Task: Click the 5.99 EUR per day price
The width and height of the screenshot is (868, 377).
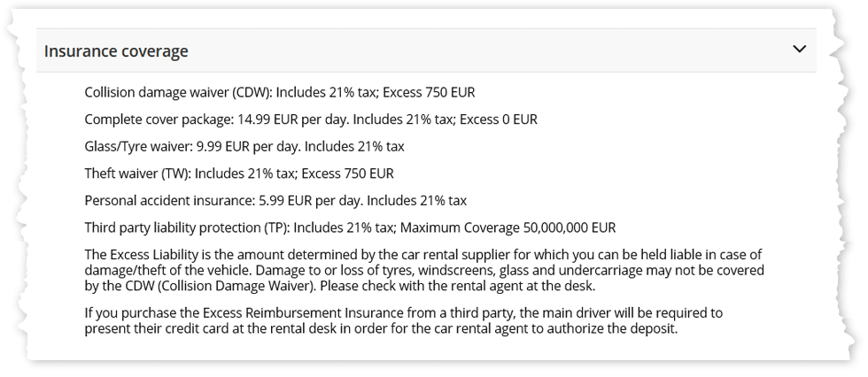Action: pyautogui.click(x=310, y=200)
